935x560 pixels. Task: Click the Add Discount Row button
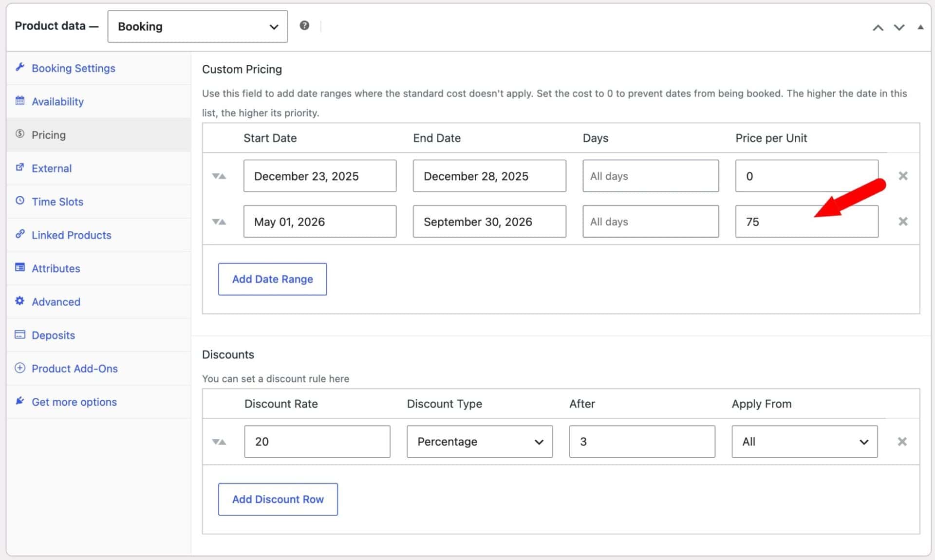click(278, 499)
